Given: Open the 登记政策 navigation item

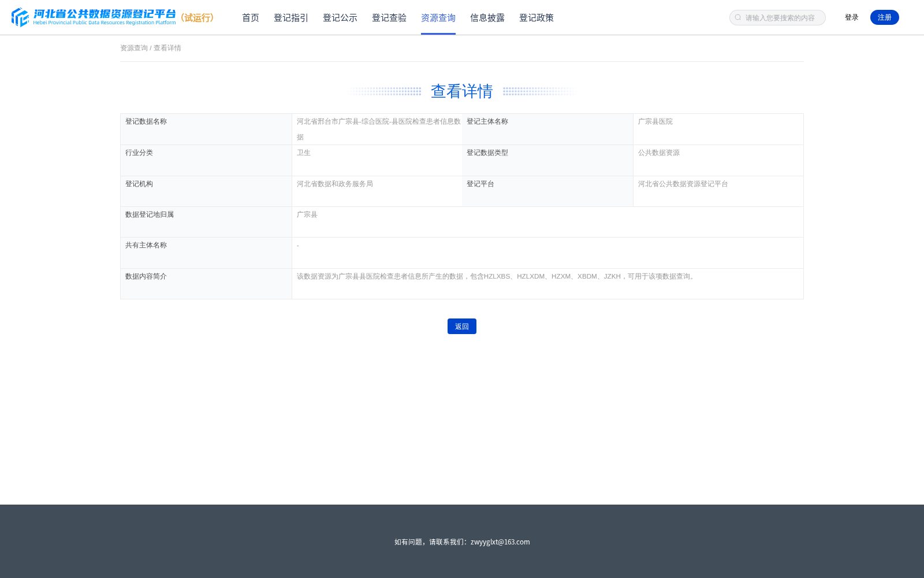Looking at the screenshot, I should click(x=536, y=18).
